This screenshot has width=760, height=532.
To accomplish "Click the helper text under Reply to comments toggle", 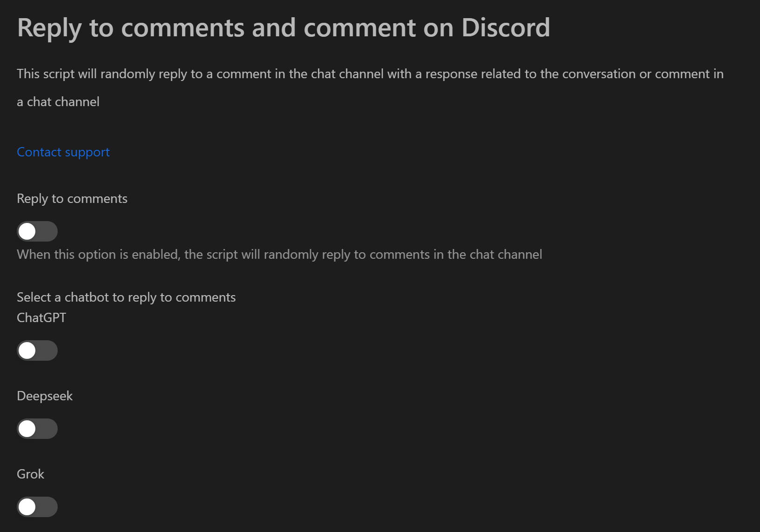I will tap(279, 255).
